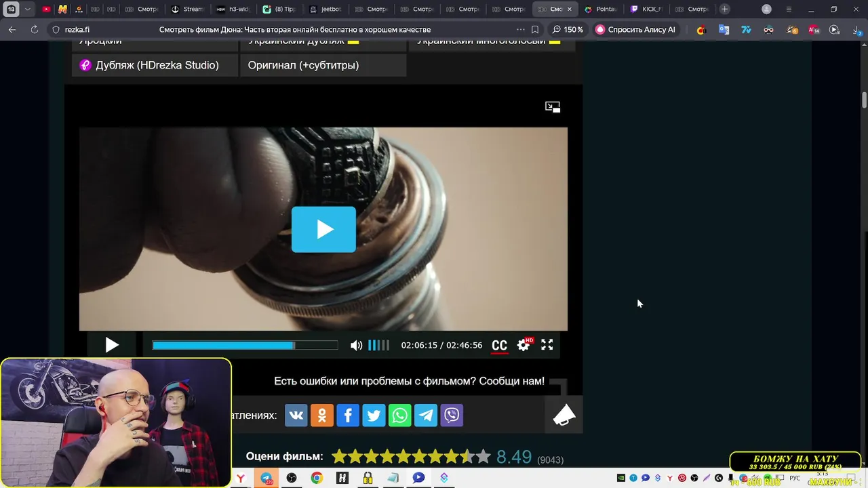Share the film on Facebook
The width and height of the screenshot is (868, 488).
pos(348,415)
